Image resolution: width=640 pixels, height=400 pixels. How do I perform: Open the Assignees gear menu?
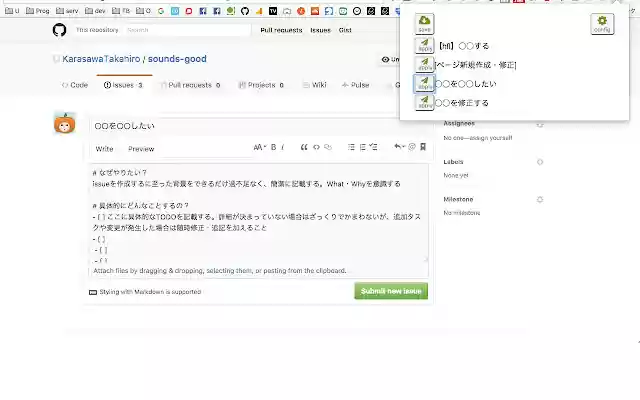(540, 124)
